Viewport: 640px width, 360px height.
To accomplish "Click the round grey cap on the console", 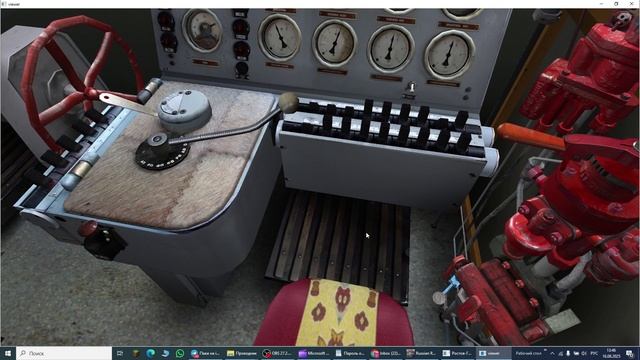I will (184, 110).
